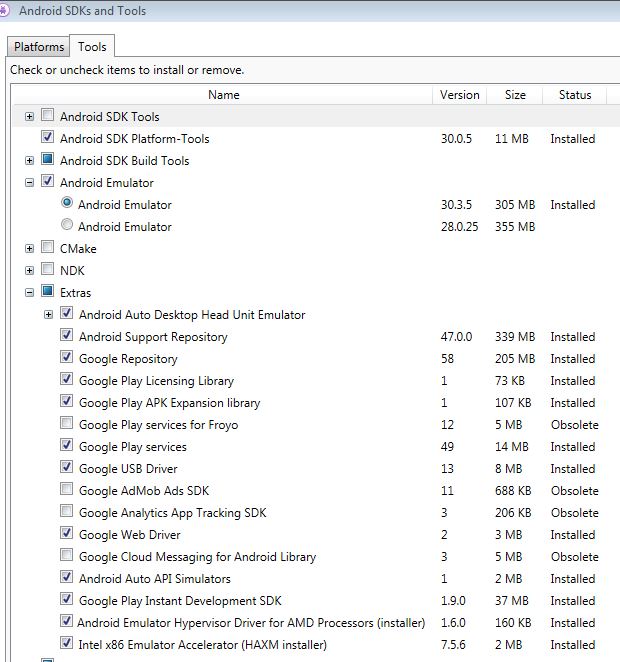
Task: Switch to the Platforms tab
Action: click(x=39, y=46)
